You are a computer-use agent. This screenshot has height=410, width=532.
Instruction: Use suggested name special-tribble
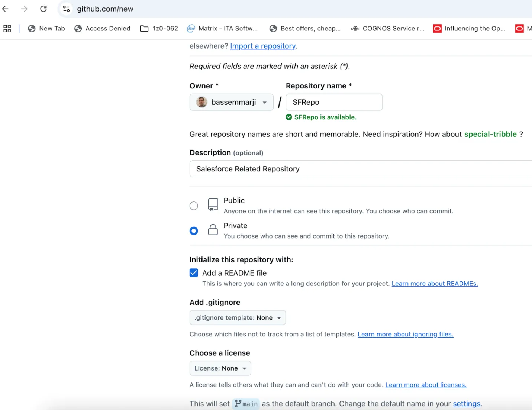click(490, 134)
